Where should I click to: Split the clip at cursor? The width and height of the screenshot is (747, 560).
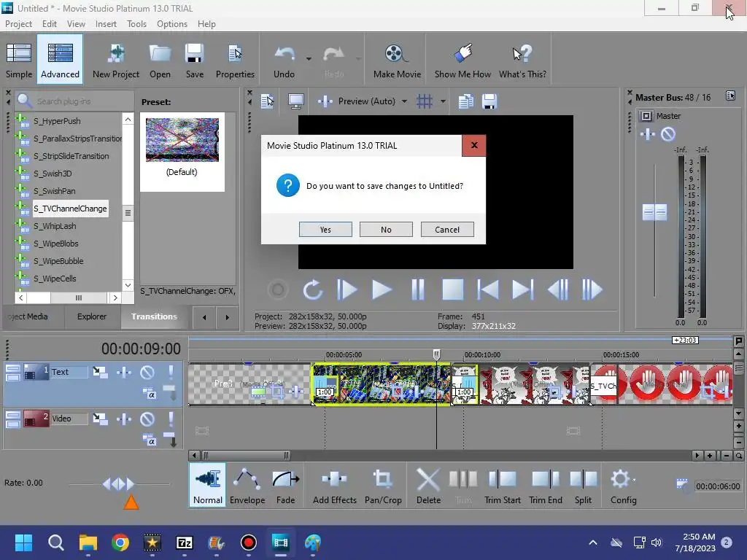583,486
